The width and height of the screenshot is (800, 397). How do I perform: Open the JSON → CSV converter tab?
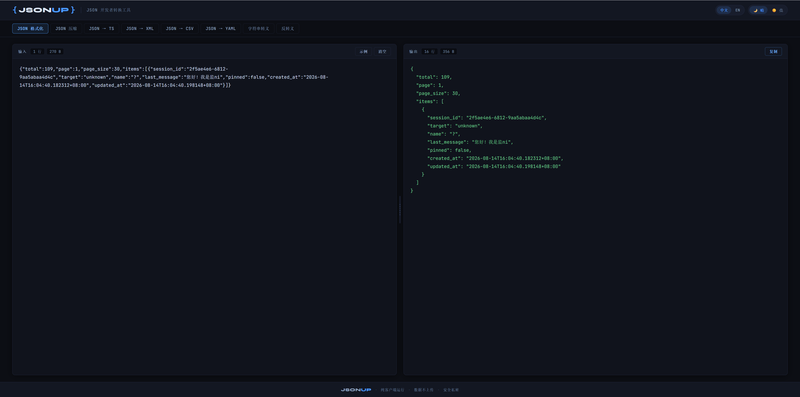tap(180, 29)
